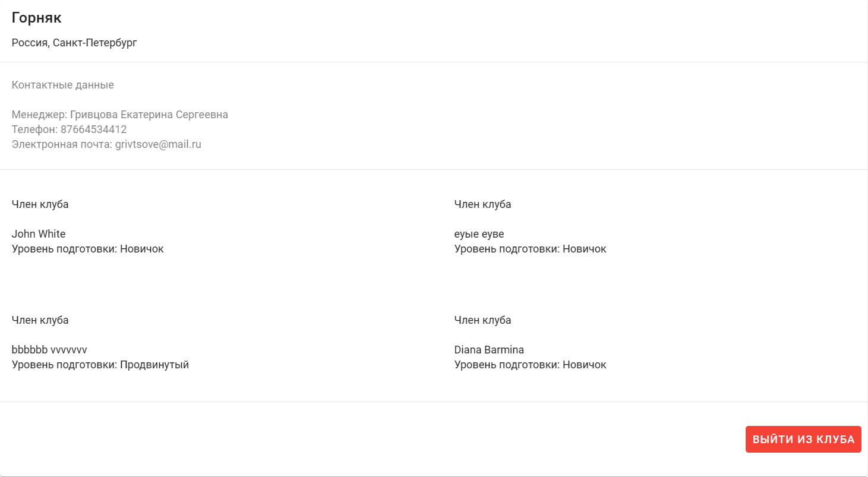The image size is (868, 477).
Task: Click the Электронная почта field label
Action: pos(61,144)
